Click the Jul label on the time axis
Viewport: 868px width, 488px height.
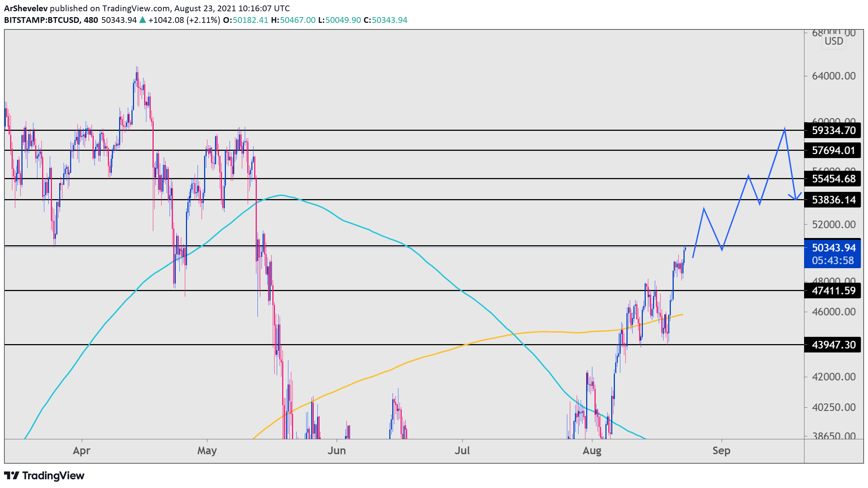[x=462, y=451]
